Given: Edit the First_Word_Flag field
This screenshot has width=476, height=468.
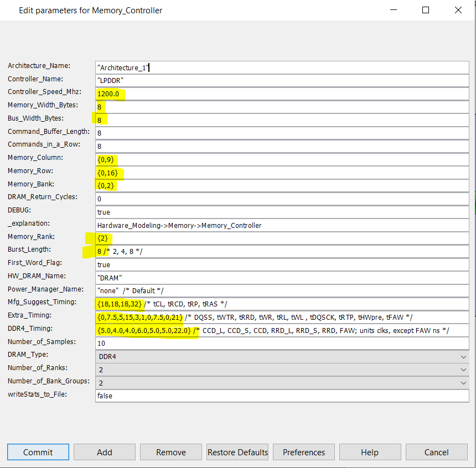Looking at the screenshot, I should coord(282,264).
